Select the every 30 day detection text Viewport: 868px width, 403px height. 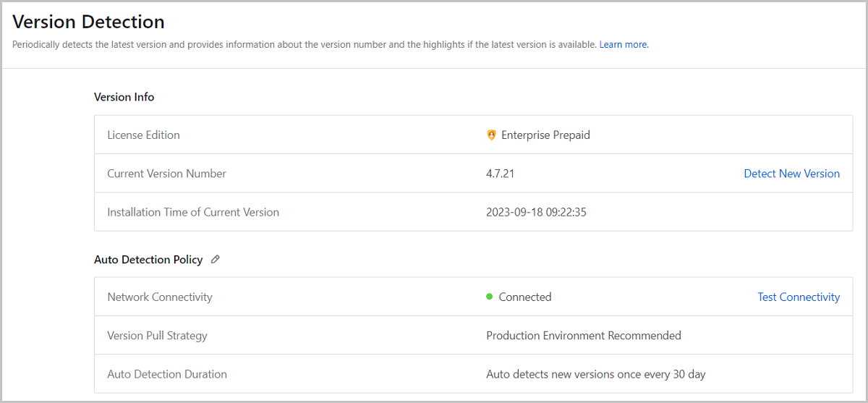596,375
